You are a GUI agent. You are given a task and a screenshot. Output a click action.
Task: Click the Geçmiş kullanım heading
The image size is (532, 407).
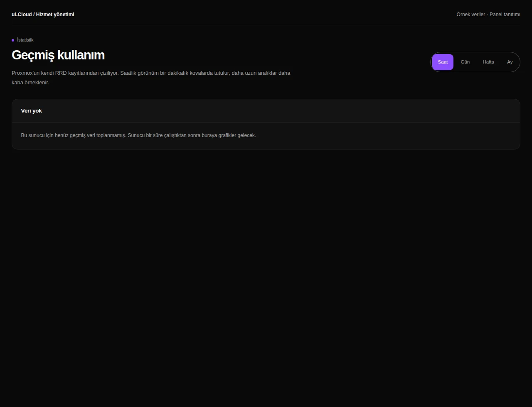click(58, 55)
